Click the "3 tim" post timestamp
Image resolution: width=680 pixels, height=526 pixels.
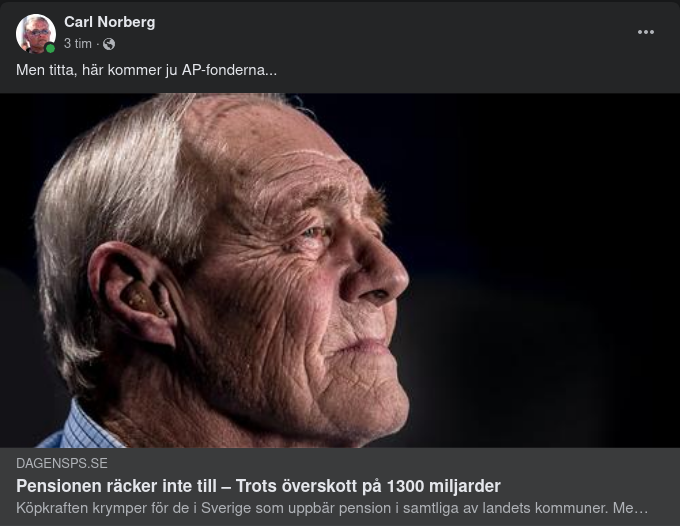[x=77, y=44]
